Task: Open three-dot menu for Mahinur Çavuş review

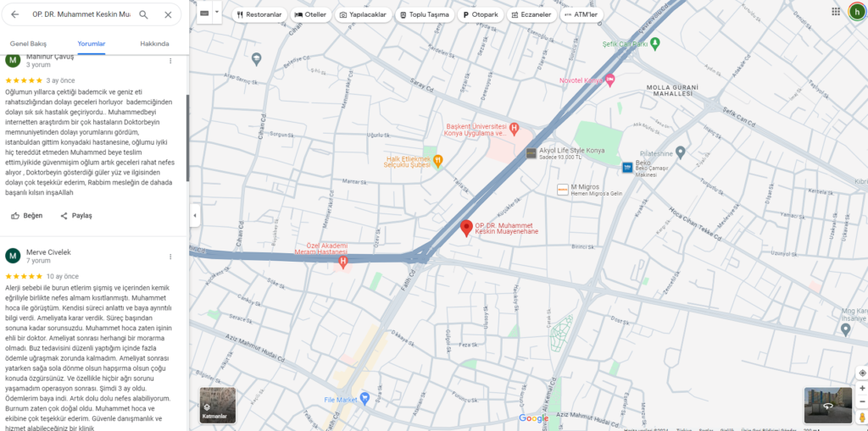Action: pyautogui.click(x=170, y=61)
